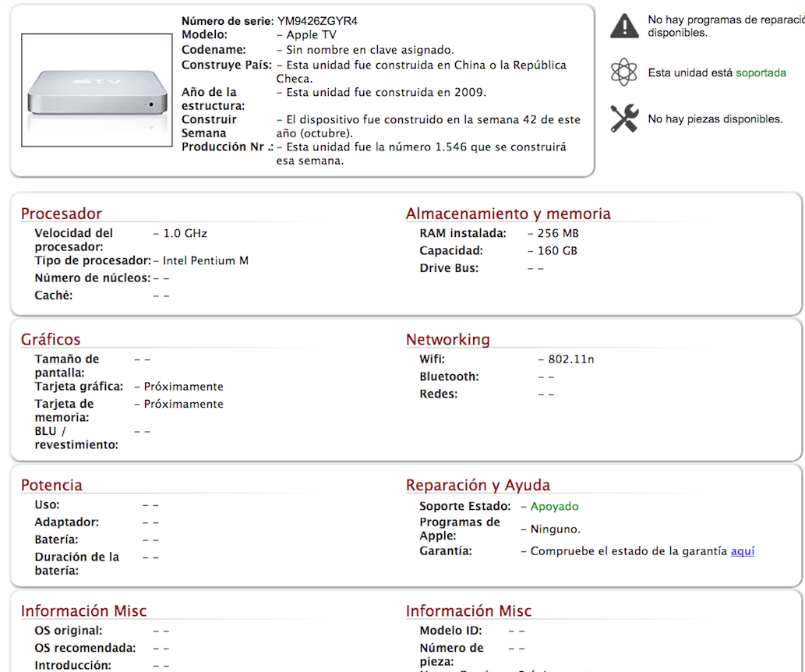The image size is (805, 672).
Task: Click the warning triangle repair programs icon
Action: (624, 26)
